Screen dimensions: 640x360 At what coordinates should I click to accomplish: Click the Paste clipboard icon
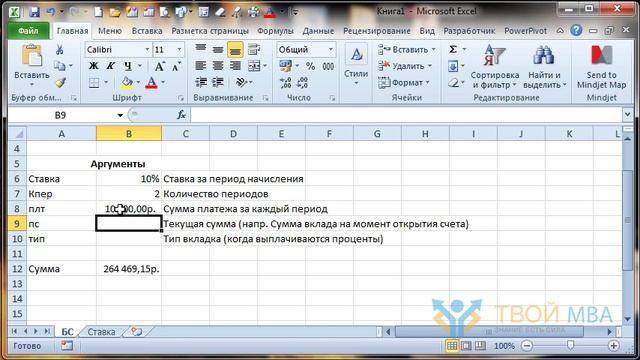(x=32, y=56)
